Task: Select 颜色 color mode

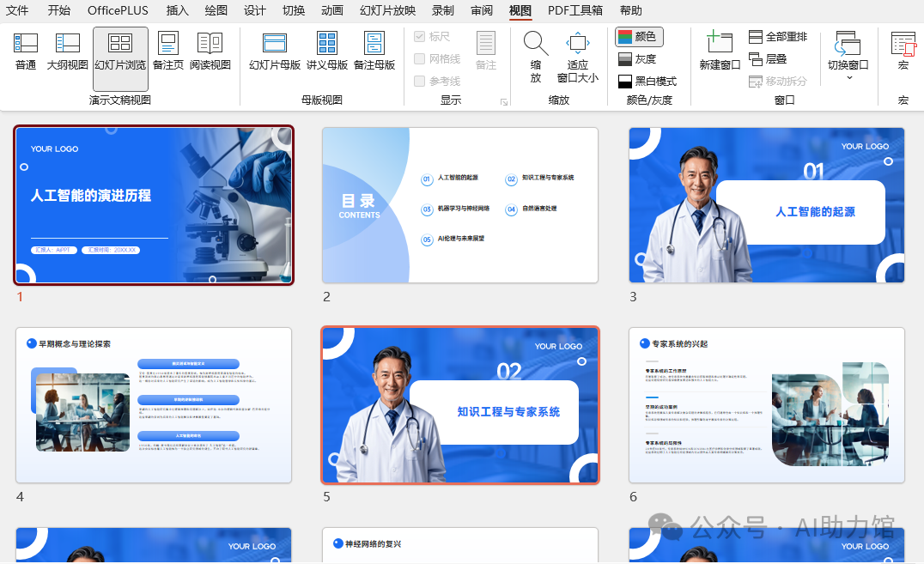Action: click(x=639, y=37)
